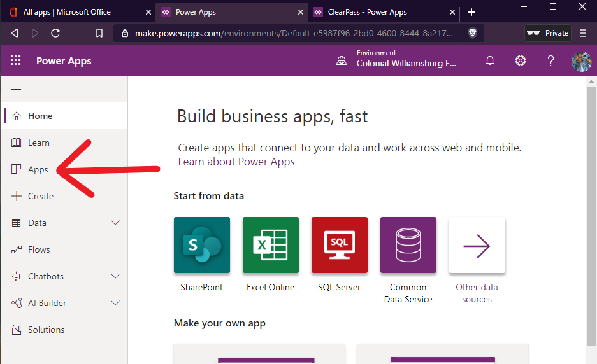Image resolution: width=597 pixels, height=364 pixels.
Task: Select the Common Data Service tile
Action: coord(408,245)
